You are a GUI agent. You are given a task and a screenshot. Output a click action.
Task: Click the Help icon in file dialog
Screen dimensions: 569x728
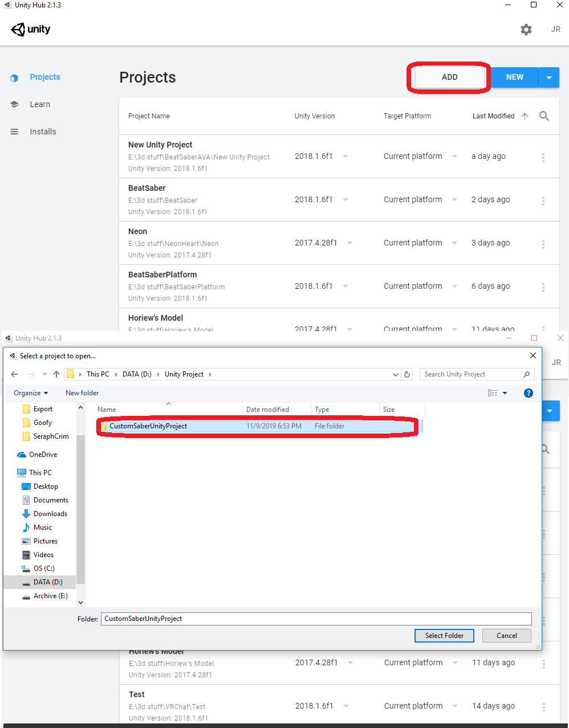coord(528,393)
